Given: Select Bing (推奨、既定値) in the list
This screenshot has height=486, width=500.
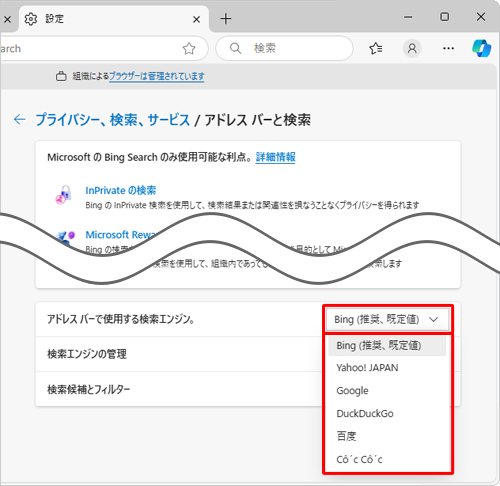Looking at the screenshot, I should click(x=387, y=346).
